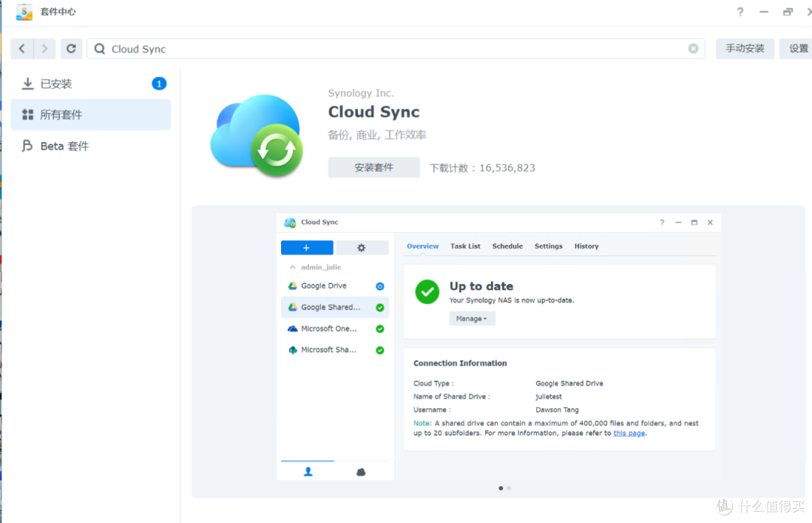Screen dimensions: 812x523
Task: Click the blue plus icon to add connection
Action: pyautogui.click(x=307, y=246)
